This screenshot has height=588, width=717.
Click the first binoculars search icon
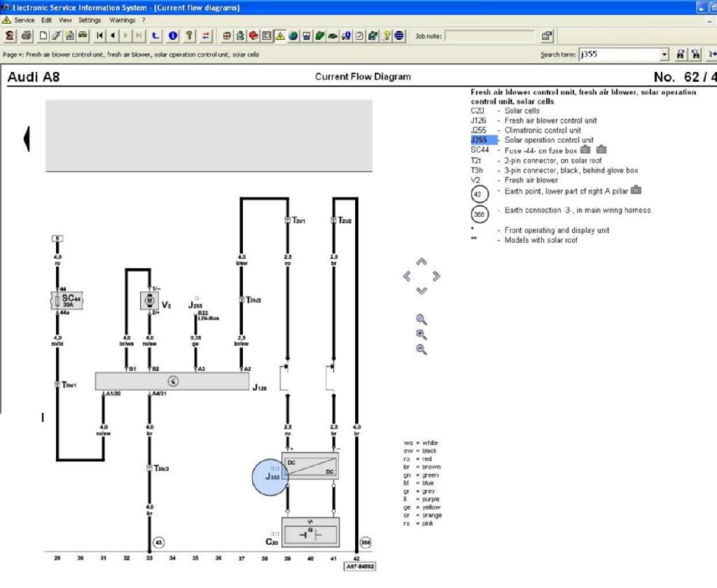(x=681, y=55)
